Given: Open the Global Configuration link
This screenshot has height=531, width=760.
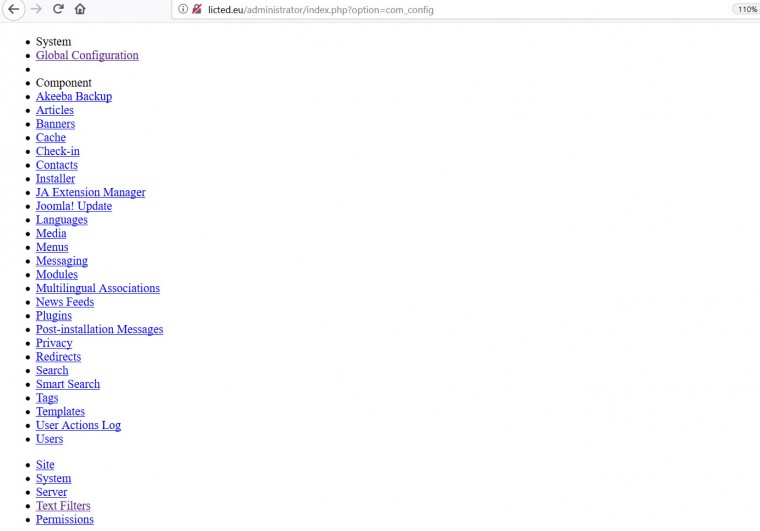Looking at the screenshot, I should 87,55.
